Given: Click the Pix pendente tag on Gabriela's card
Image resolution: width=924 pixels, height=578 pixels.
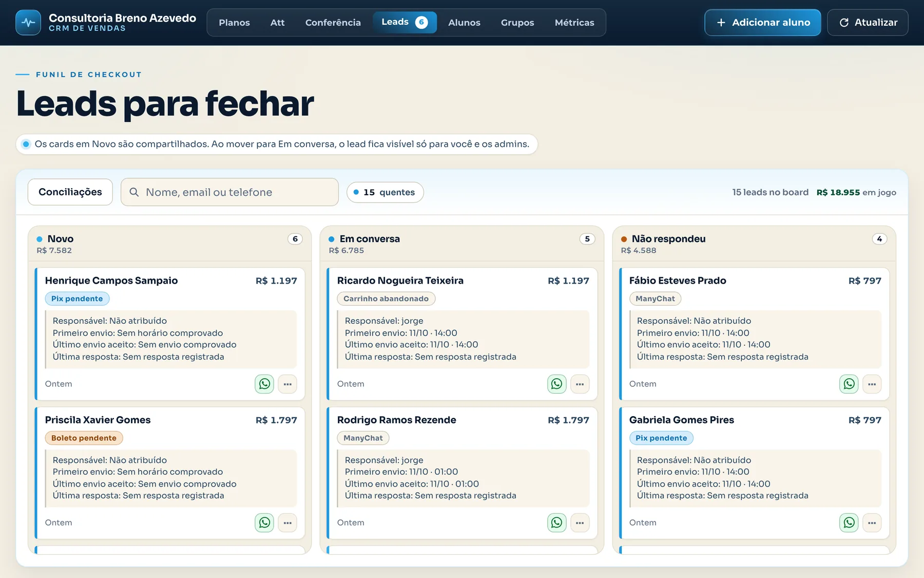Looking at the screenshot, I should click(x=661, y=438).
